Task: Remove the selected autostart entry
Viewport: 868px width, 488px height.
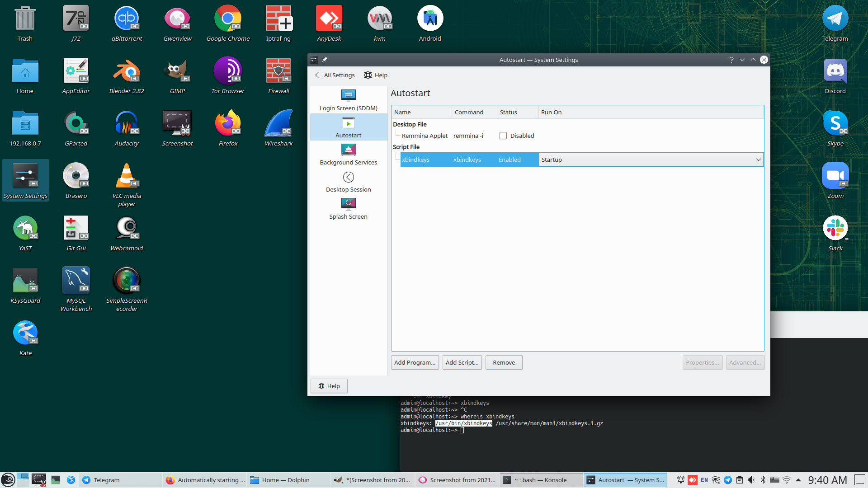Action: click(504, 362)
